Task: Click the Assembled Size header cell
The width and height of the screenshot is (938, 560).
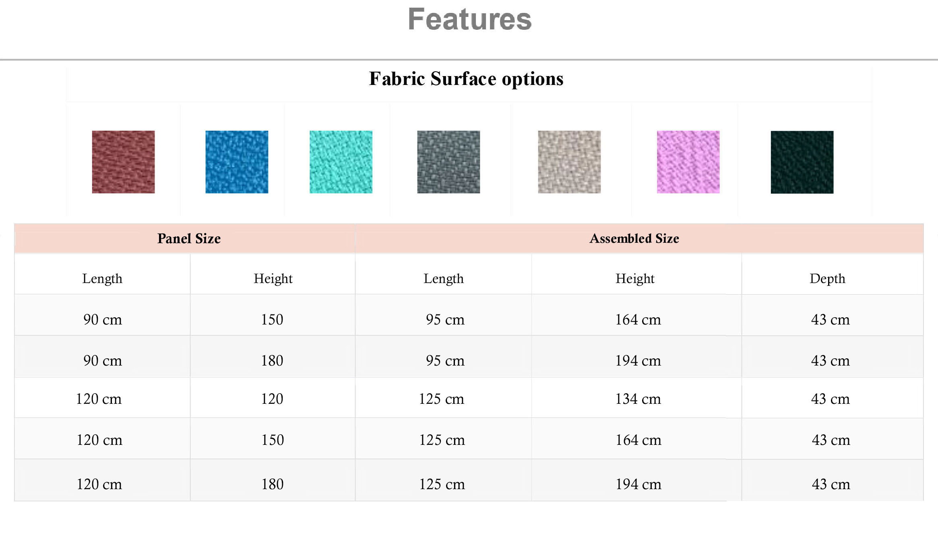Action: point(639,238)
